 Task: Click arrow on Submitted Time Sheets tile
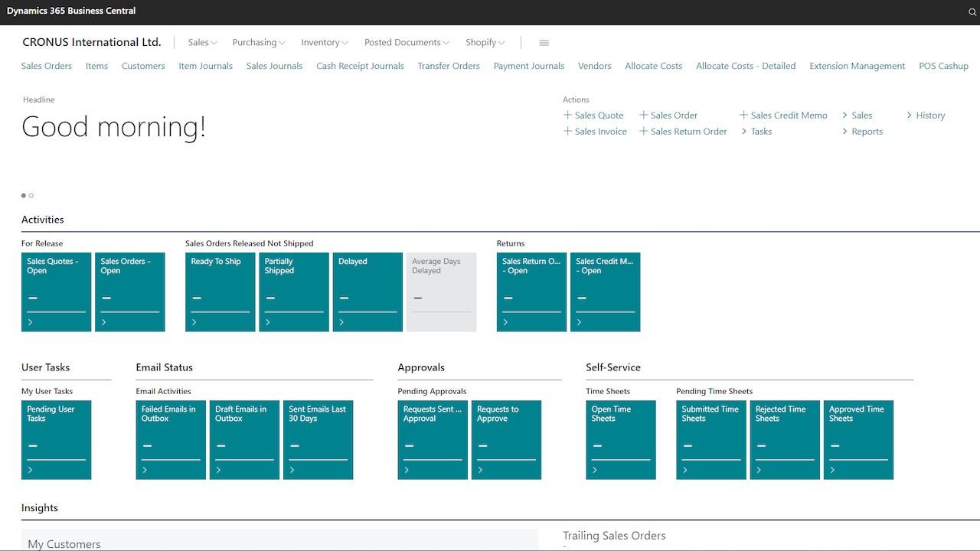[685, 470]
